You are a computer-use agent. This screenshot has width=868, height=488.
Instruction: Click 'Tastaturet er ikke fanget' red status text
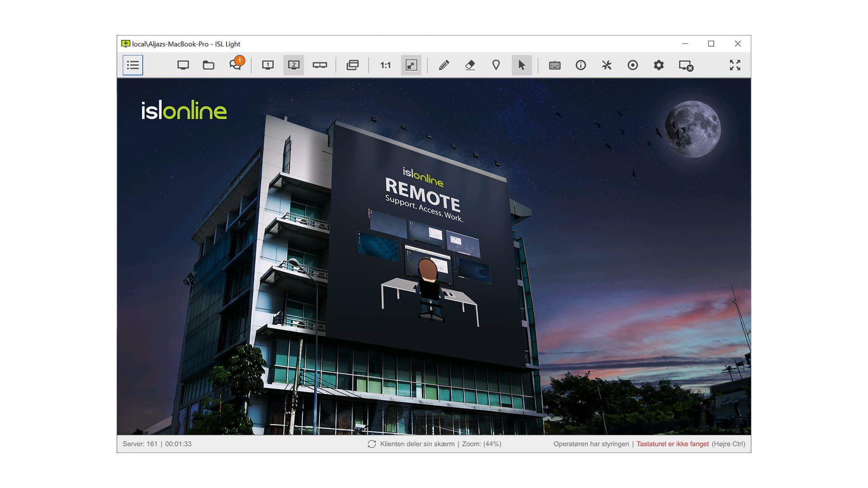[x=673, y=444]
